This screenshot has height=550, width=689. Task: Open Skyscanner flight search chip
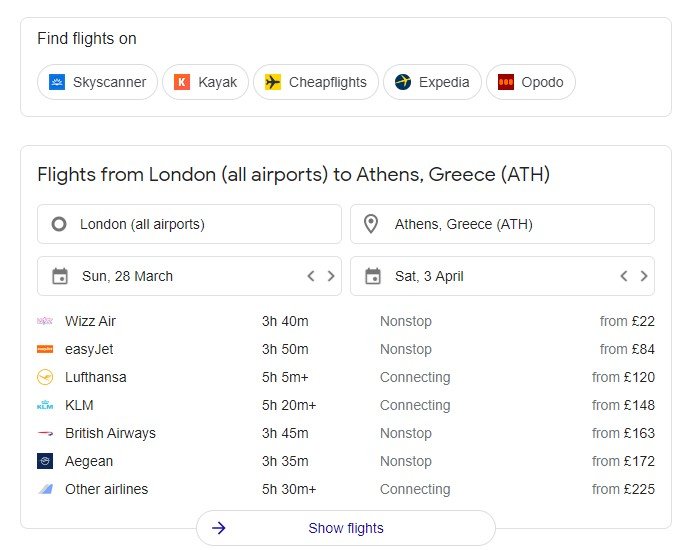(97, 82)
